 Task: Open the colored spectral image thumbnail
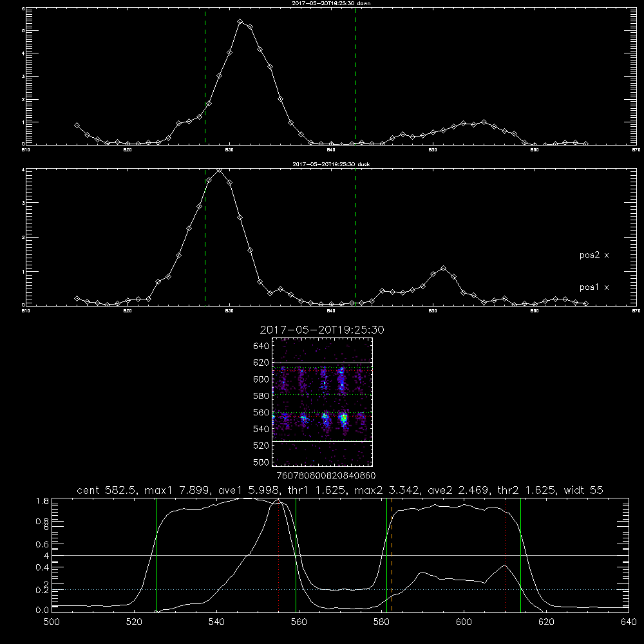click(323, 402)
